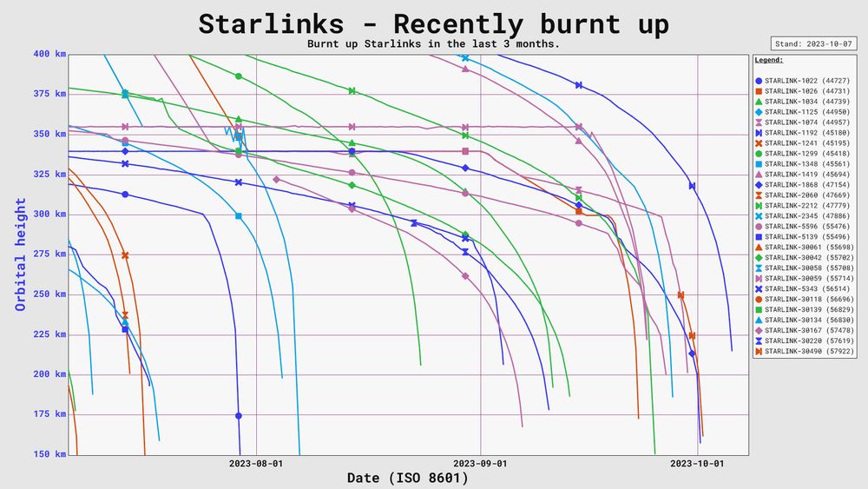Viewport: 868px width, 489px height.
Task: Select the cyan square marker for STARLINK-1348
Action: click(759, 164)
